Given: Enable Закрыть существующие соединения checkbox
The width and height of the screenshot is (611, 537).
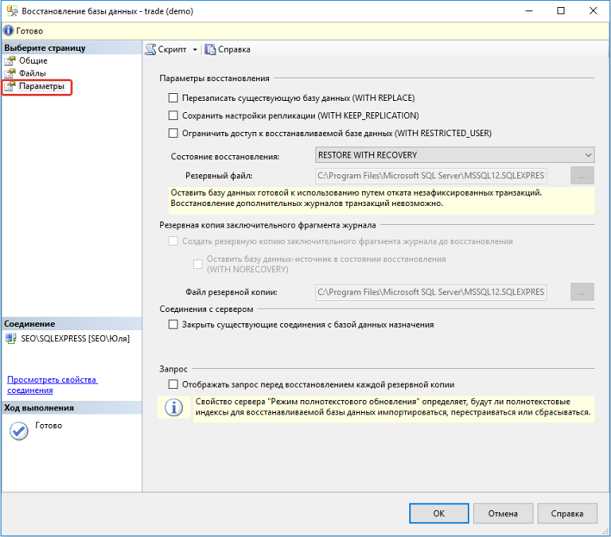Looking at the screenshot, I should (173, 324).
